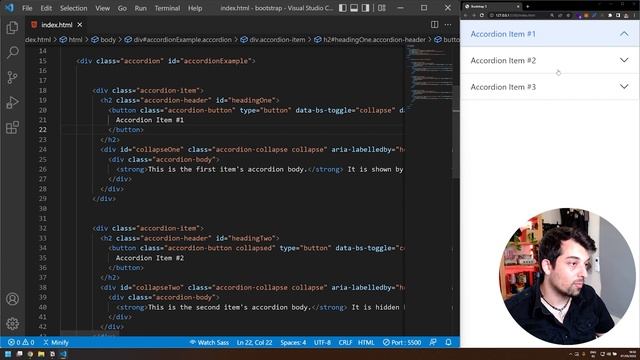The height and width of the screenshot is (360, 640).
Task: Click the editor vertical scrollbar
Action: (x=456, y=133)
